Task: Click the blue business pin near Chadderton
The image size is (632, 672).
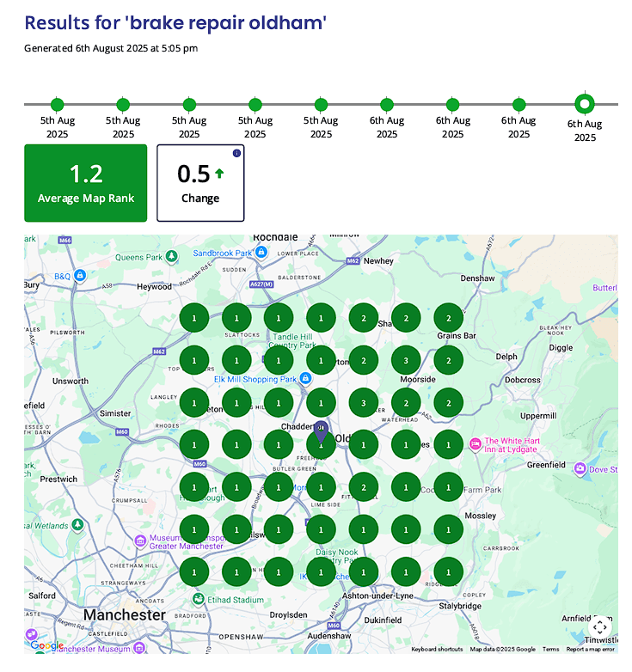Action: pos(321,430)
